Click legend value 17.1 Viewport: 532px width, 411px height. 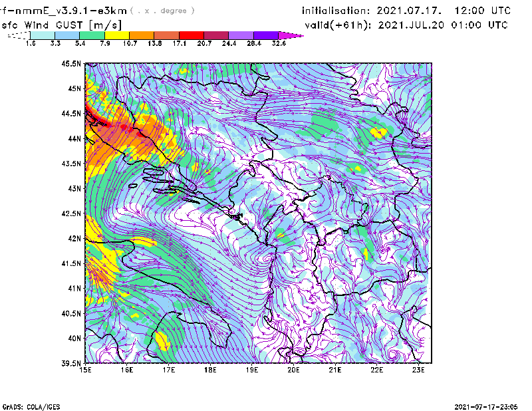[179, 43]
